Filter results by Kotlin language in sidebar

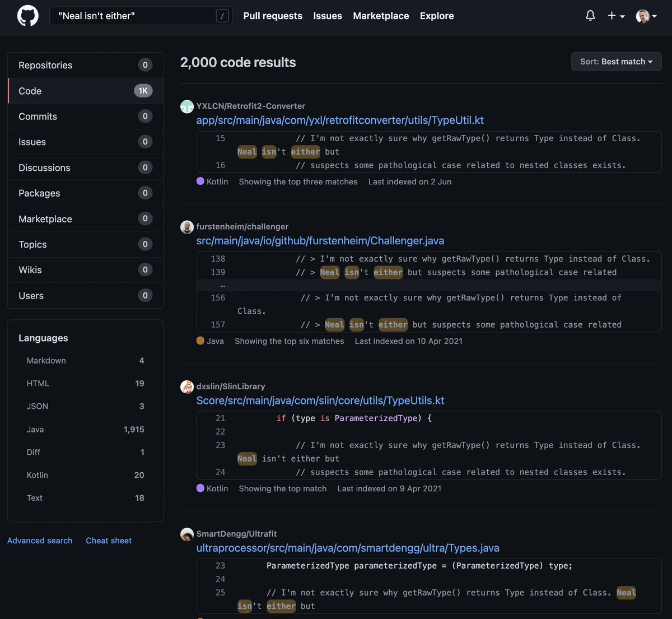[x=85, y=475]
